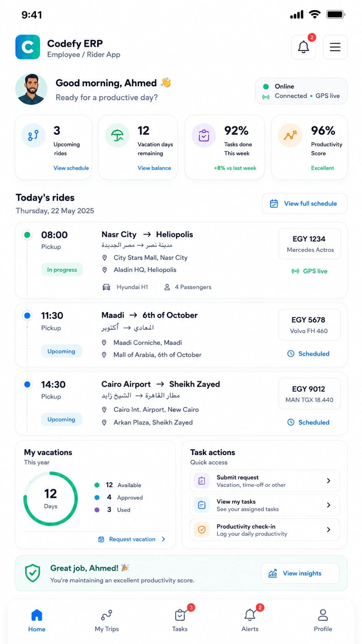Click the '+8% vs last week' text
Screen dimensions: 362x644
[x=235, y=168]
